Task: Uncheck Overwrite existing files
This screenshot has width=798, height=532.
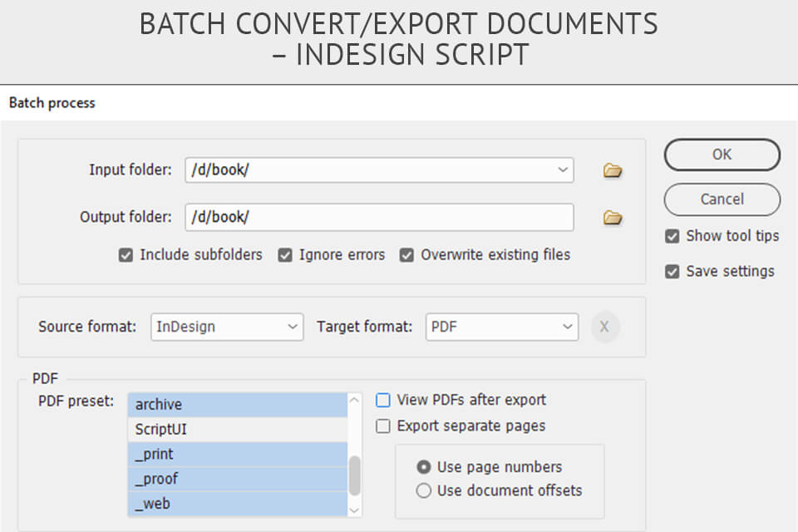Action: [x=406, y=255]
